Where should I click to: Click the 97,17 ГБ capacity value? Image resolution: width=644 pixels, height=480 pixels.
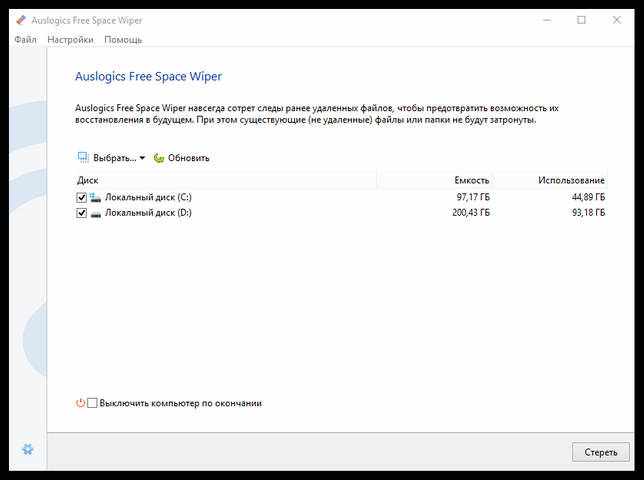coord(473,197)
